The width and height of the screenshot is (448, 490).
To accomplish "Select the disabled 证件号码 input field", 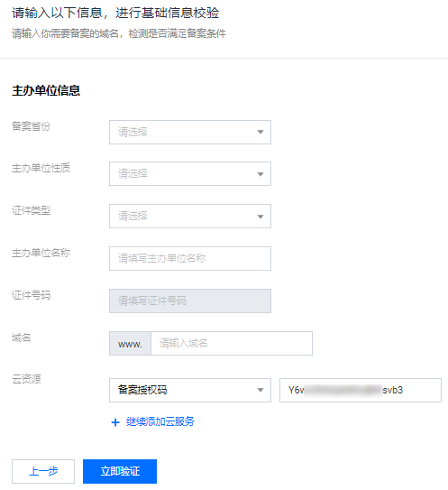I will point(190,300).
